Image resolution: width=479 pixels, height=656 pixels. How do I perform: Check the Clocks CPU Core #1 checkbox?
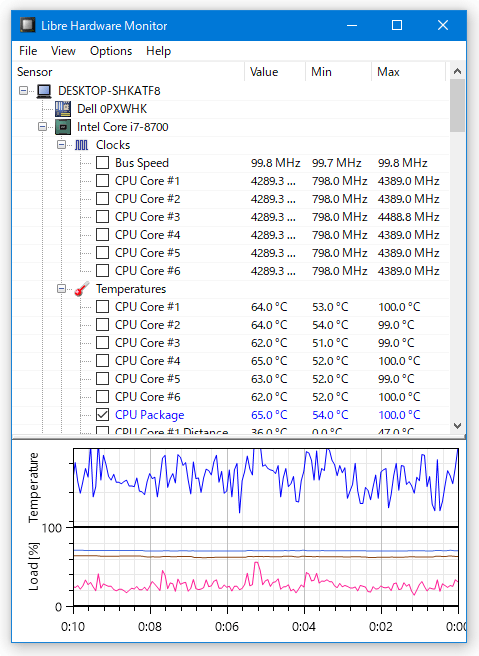coord(102,181)
